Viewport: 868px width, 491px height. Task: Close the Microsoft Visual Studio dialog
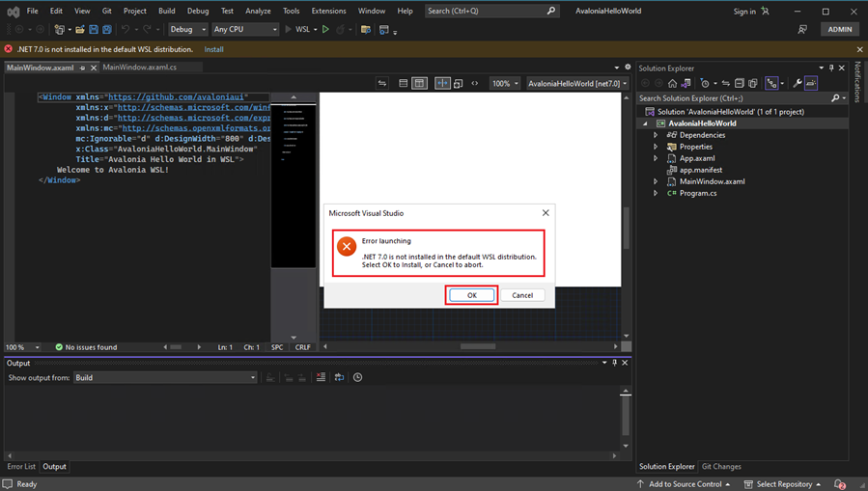[546, 213]
